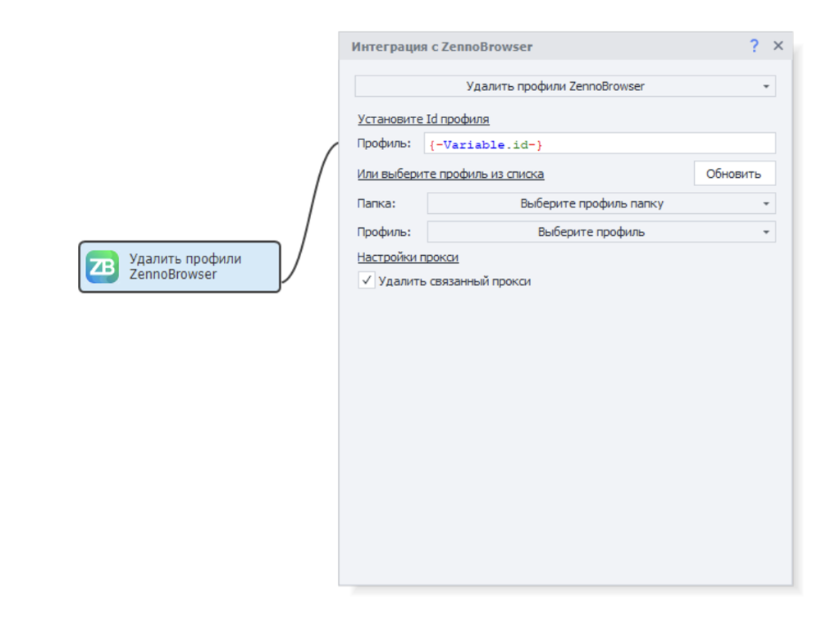Click the Профиль label beside the Id field
The width and height of the screenshot is (840, 637).
pyautogui.click(x=384, y=143)
